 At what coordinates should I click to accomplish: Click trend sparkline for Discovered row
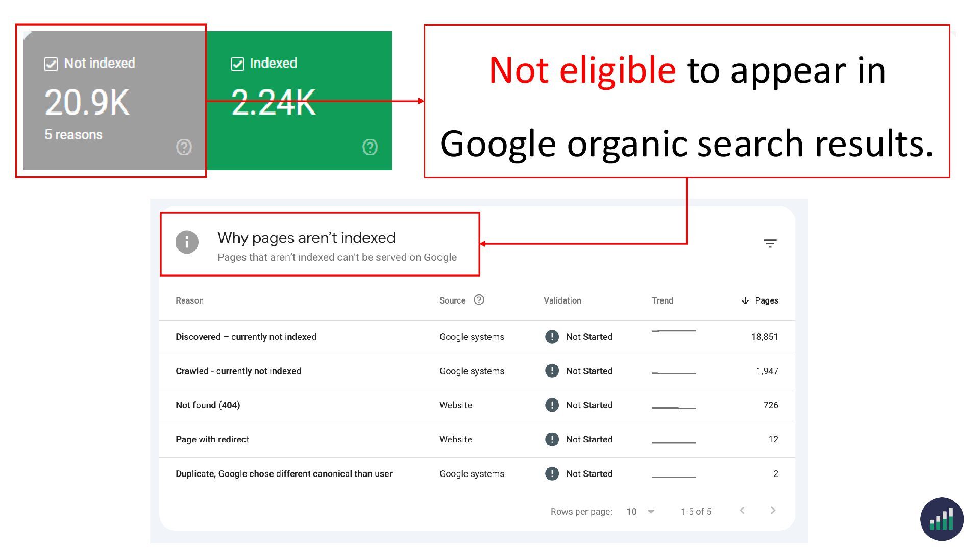pyautogui.click(x=674, y=331)
